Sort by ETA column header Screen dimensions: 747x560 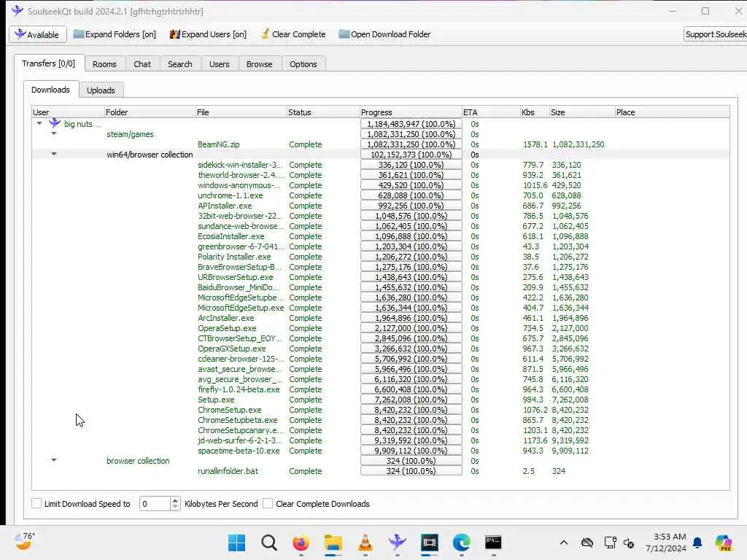click(491, 112)
